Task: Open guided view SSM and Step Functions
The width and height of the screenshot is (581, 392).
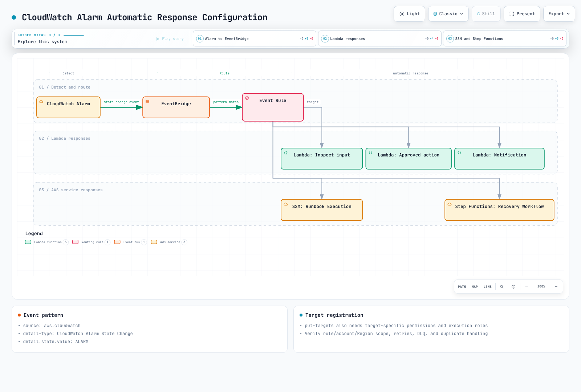Action: click(x=504, y=38)
